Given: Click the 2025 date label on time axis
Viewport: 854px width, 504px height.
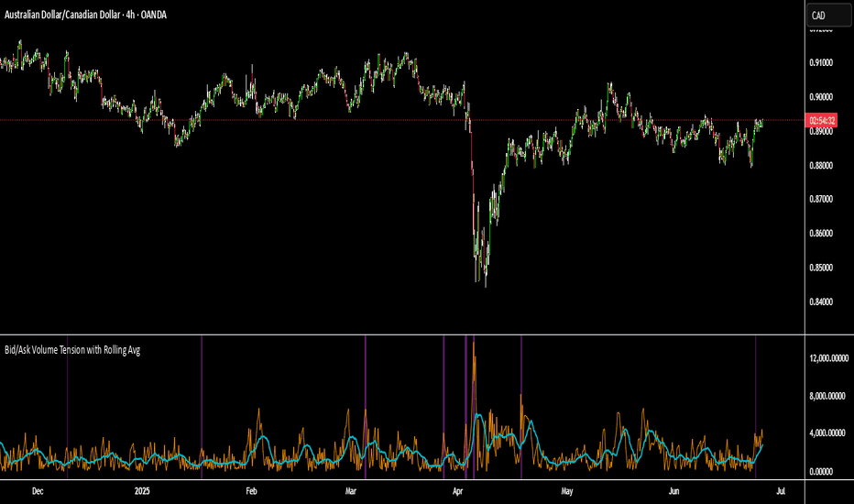Looking at the screenshot, I should point(142,491).
